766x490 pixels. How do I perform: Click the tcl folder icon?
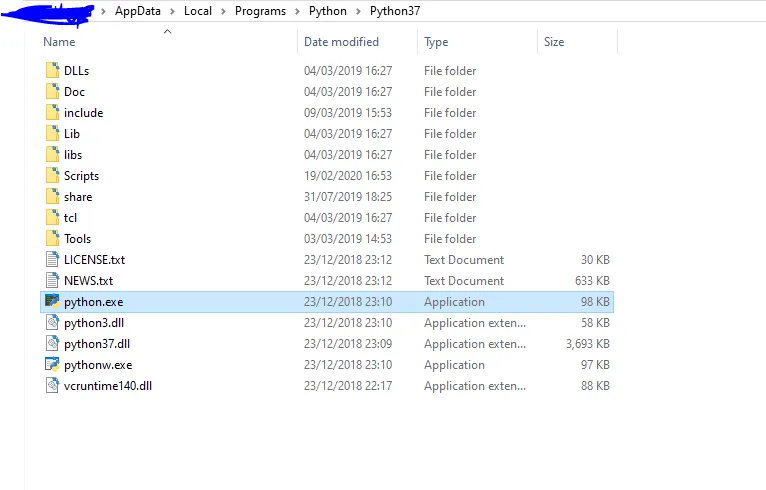tap(52, 217)
